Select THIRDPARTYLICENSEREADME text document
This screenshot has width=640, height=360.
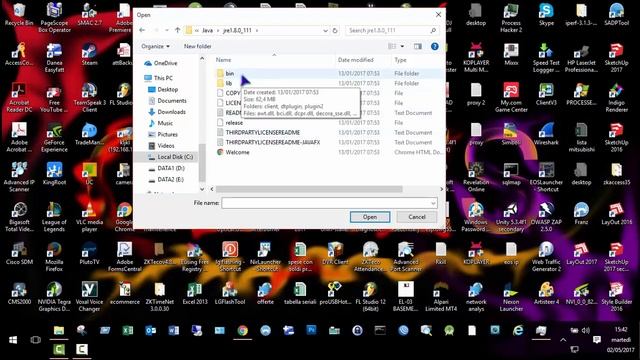(x=262, y=132)
